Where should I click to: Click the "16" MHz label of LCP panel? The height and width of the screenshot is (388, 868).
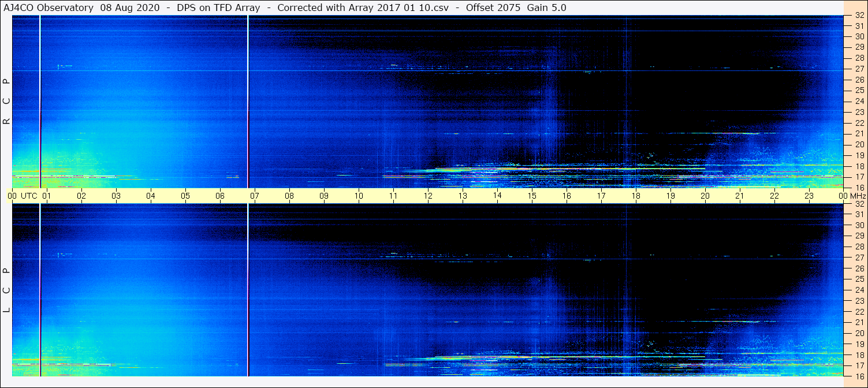click(859, 376)
